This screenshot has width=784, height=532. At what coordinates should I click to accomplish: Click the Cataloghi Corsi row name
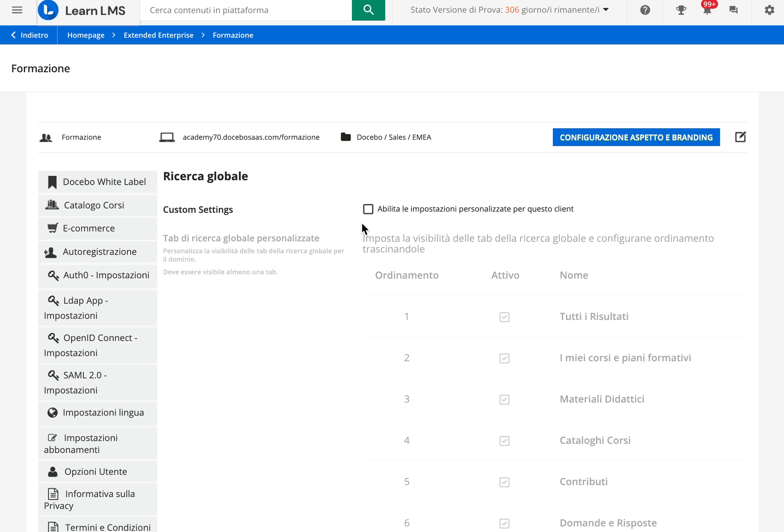pyautogui.click(x=595, y=440)
